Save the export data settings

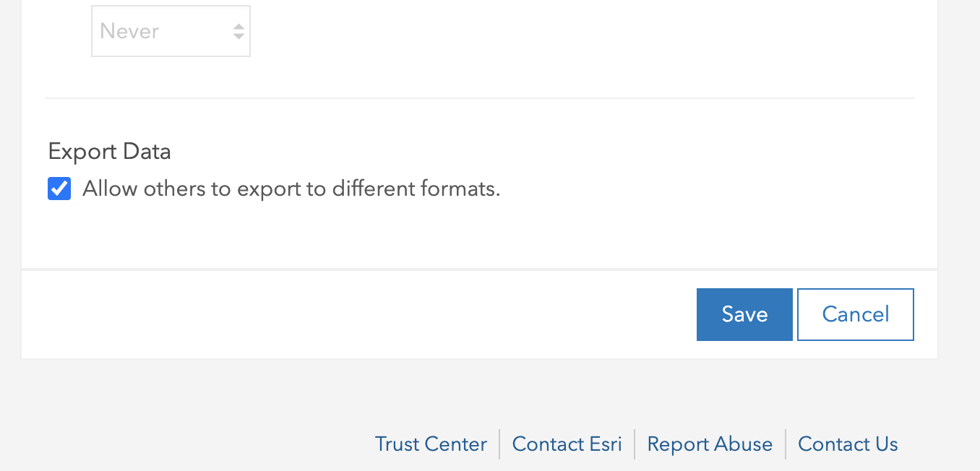click(744, 314)
